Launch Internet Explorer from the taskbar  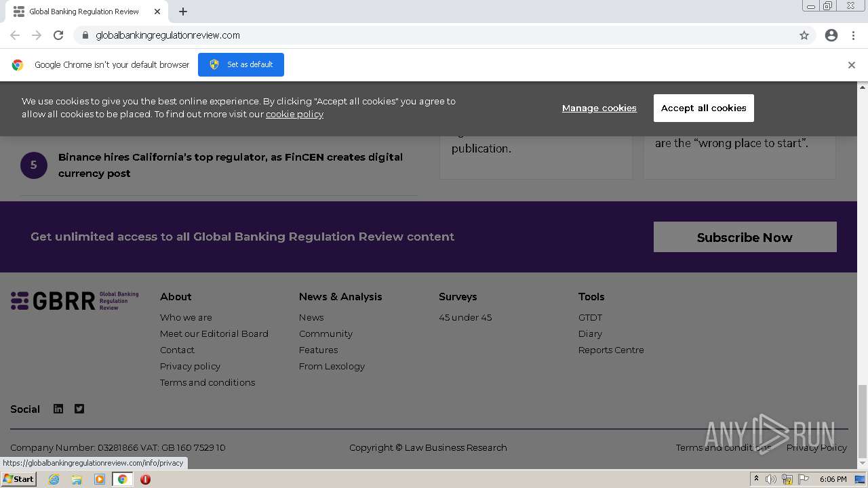tap(54, 479)
